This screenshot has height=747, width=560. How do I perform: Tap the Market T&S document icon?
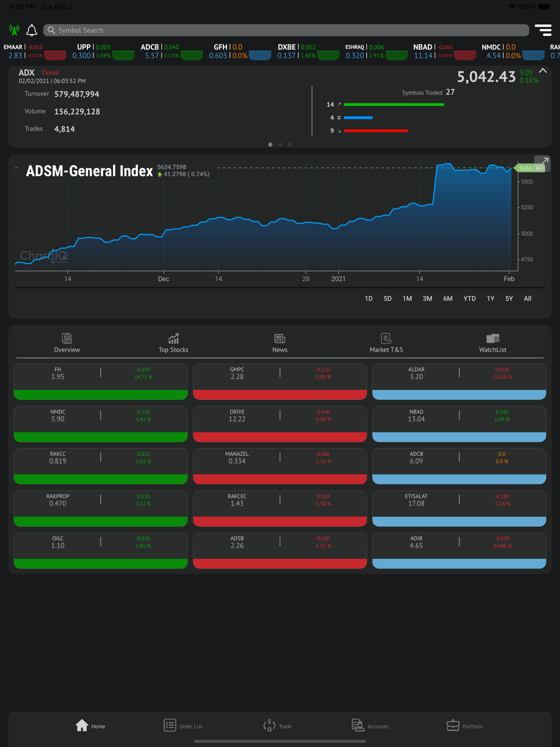point(386,338)
